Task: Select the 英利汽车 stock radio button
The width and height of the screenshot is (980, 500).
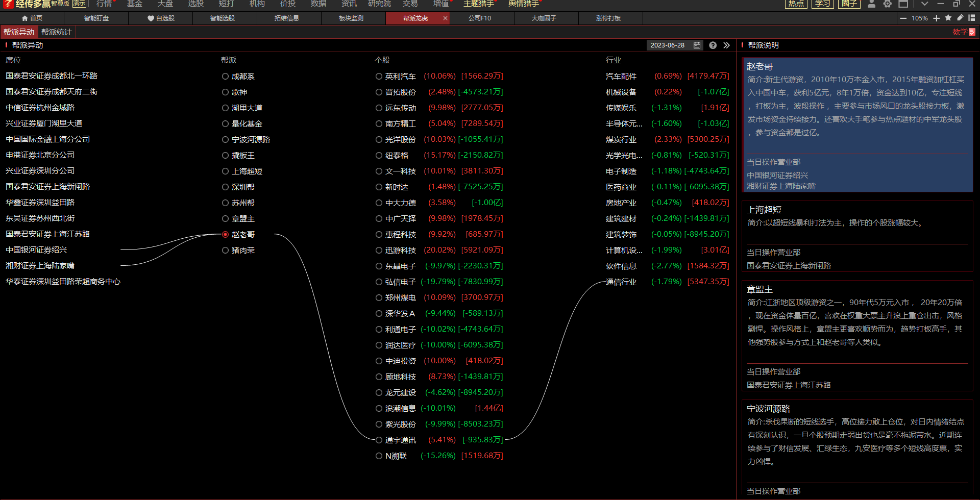Action: [379, 77]
